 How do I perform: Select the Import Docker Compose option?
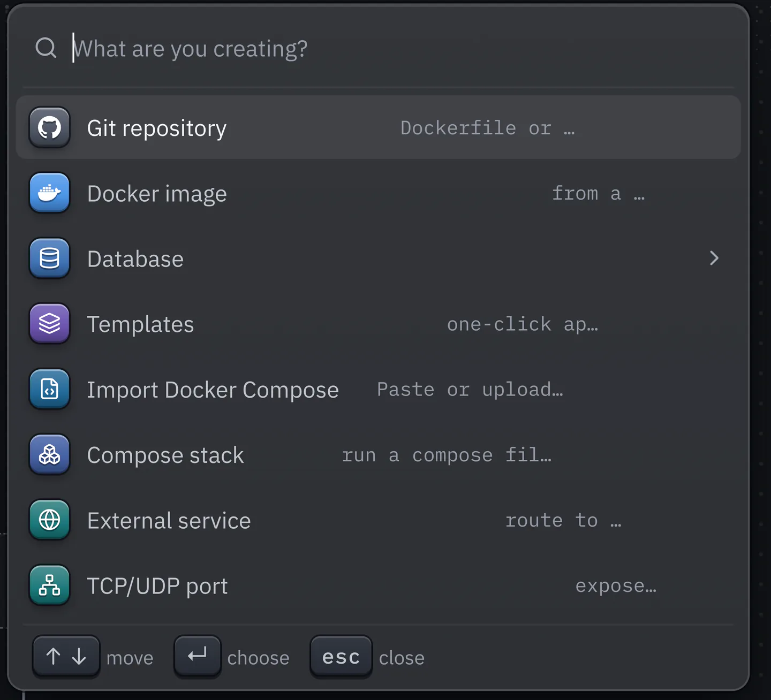click(378, 390)
